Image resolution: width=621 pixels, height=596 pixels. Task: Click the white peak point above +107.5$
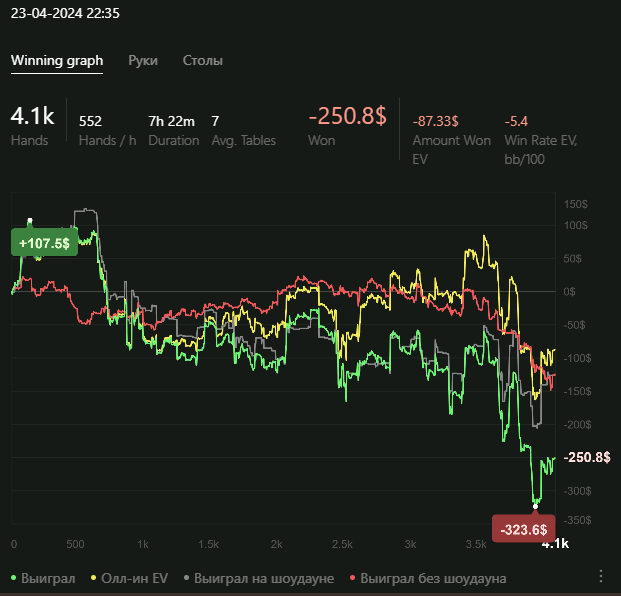tap(30, 220)
